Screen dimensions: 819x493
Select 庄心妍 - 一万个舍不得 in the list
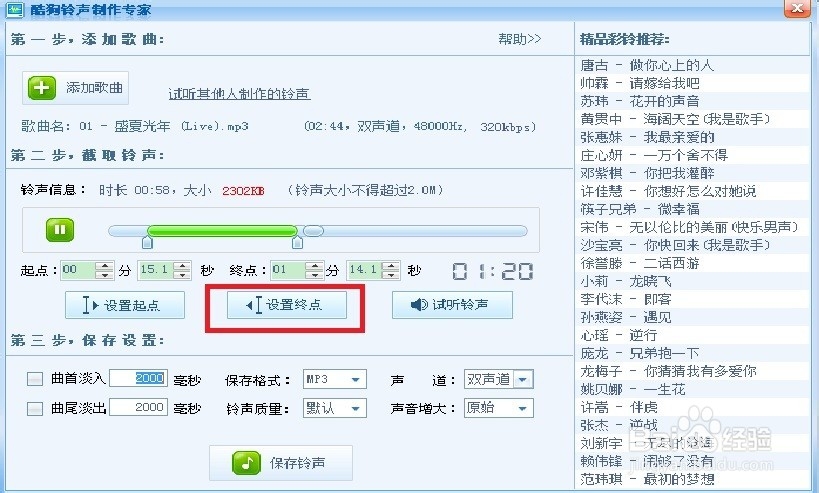tap(694, 155)
